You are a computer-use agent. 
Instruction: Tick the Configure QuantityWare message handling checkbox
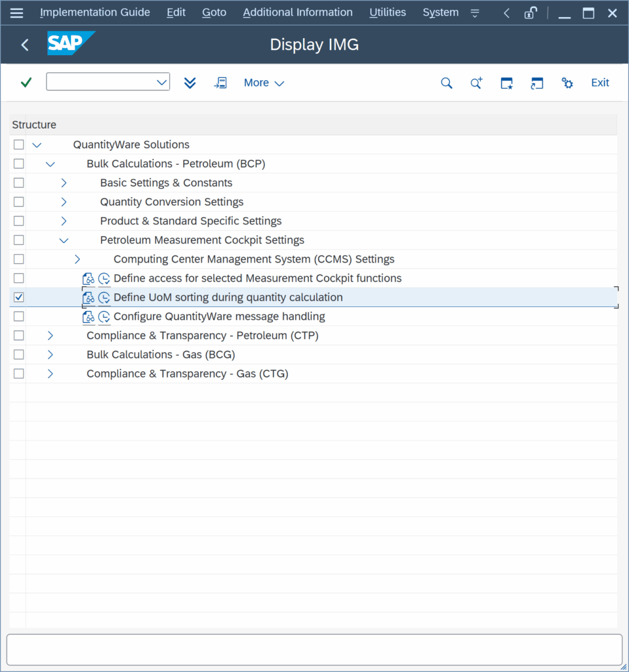coord(18,316)
